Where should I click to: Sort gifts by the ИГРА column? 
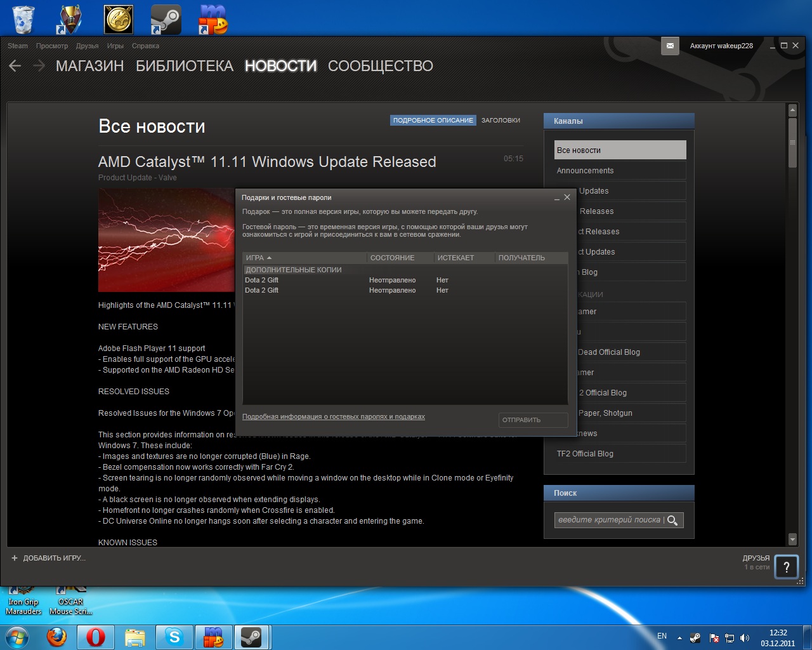pyautogui.click(x=304, y=258)
